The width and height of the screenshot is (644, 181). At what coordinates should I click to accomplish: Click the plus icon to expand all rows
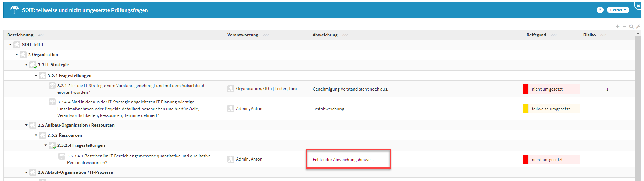pos(618,26)
